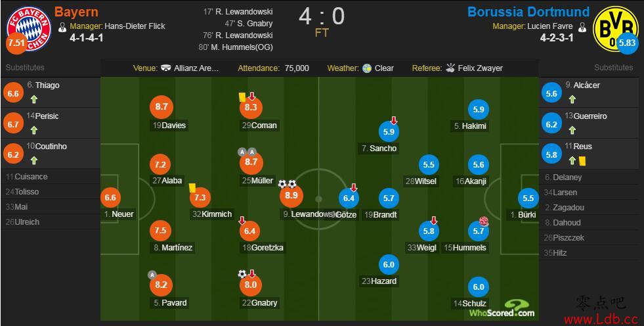Select Davies' 8.7 rating bubble

(x=161, y=107)
